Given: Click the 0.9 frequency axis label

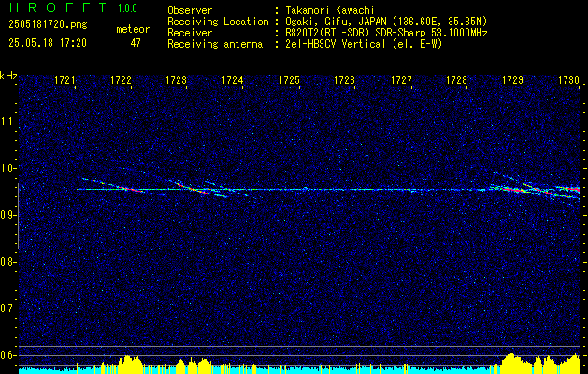Looking at the screenshot, I should tap(7, 215).
